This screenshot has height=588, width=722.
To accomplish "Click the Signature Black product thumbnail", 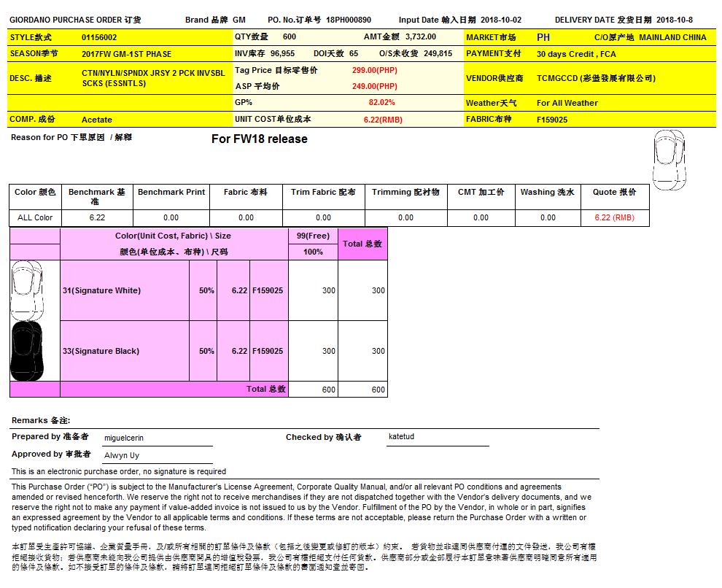I will click(x=27, y=351).
